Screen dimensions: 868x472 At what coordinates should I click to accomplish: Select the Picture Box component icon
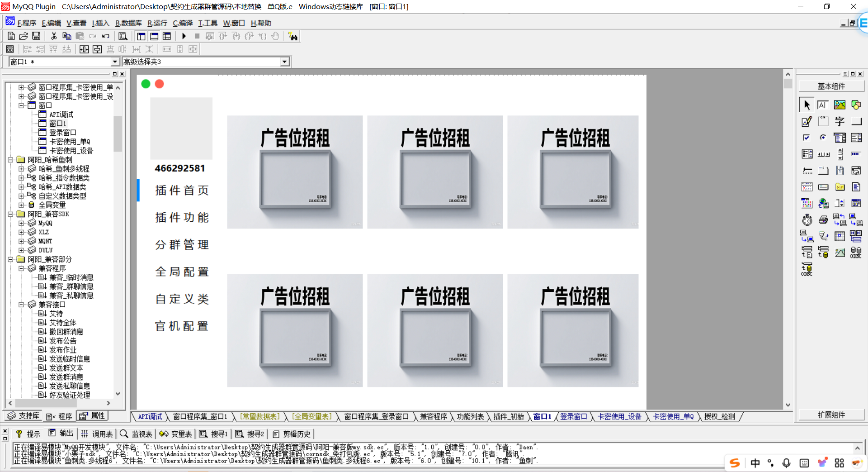point(840,105)
